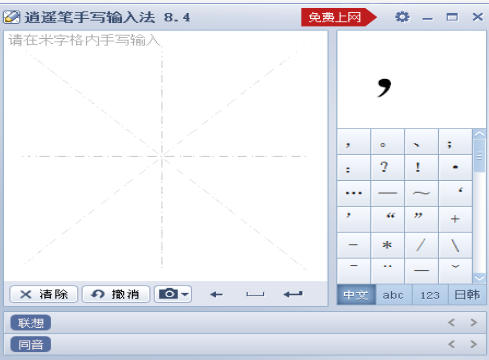489x360 pixels.
Task: Click the symbol list scrollbar thumb
Action: [479, 156]
